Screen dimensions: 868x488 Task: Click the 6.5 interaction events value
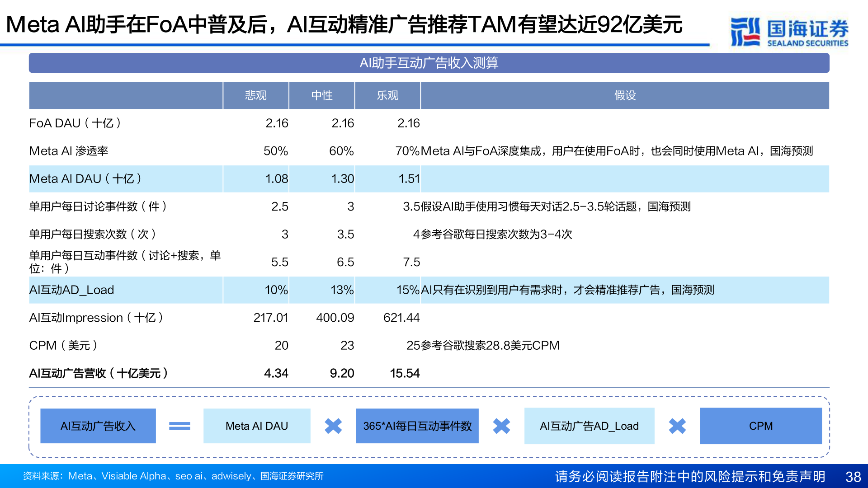[x=345, y=262]
